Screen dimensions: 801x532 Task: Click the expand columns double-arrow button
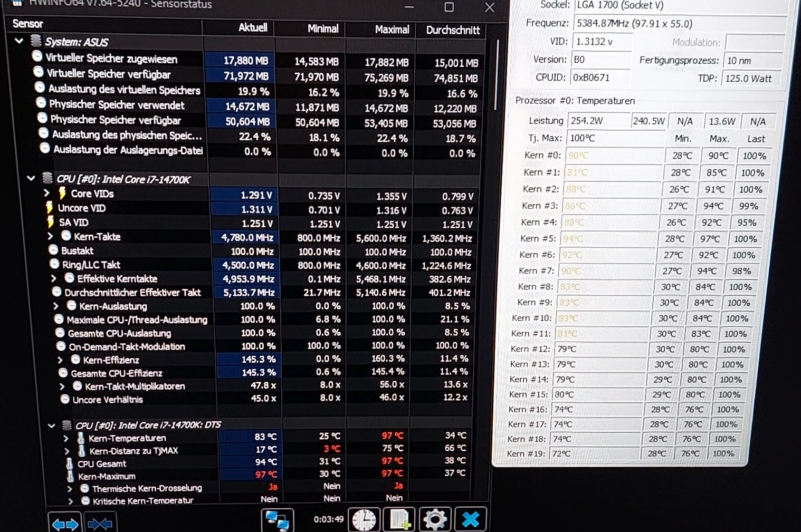pyautogui.click(x=65, y=524)
